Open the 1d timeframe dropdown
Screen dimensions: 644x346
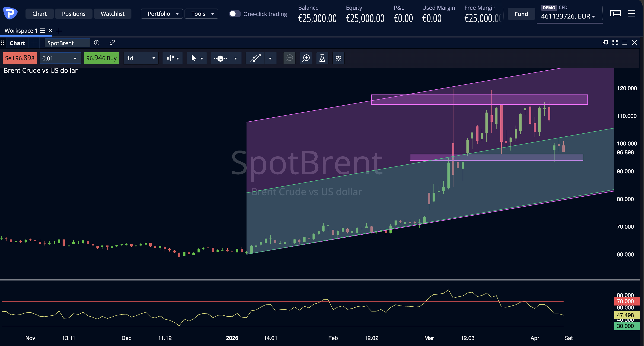coord(141,58)
